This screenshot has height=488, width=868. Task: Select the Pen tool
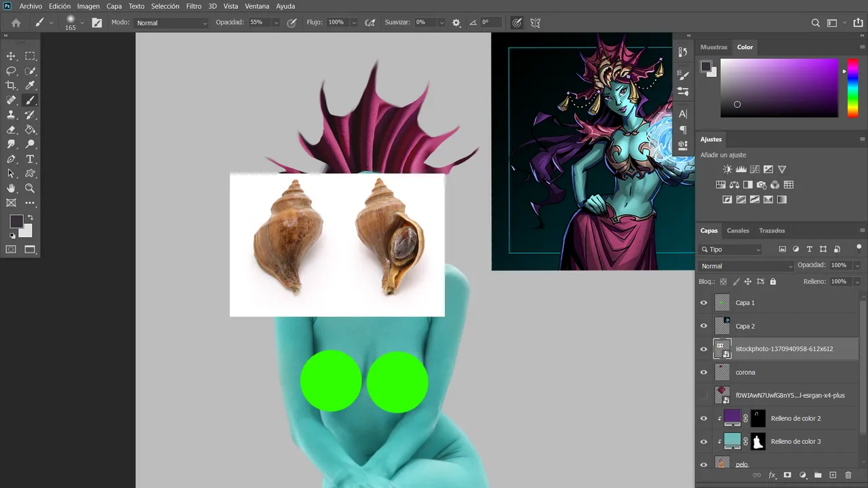coord(11,159)
